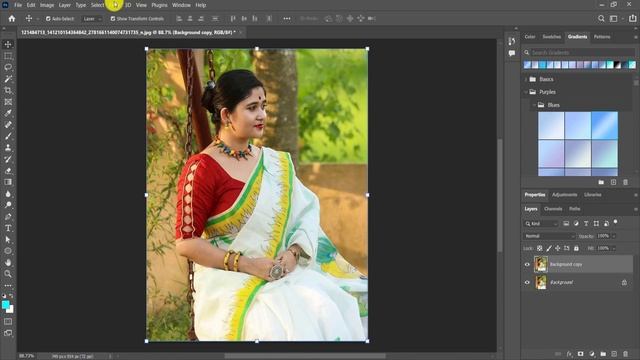
Task: Toggle lock all padlock icon
Action: tap(576, 248)
